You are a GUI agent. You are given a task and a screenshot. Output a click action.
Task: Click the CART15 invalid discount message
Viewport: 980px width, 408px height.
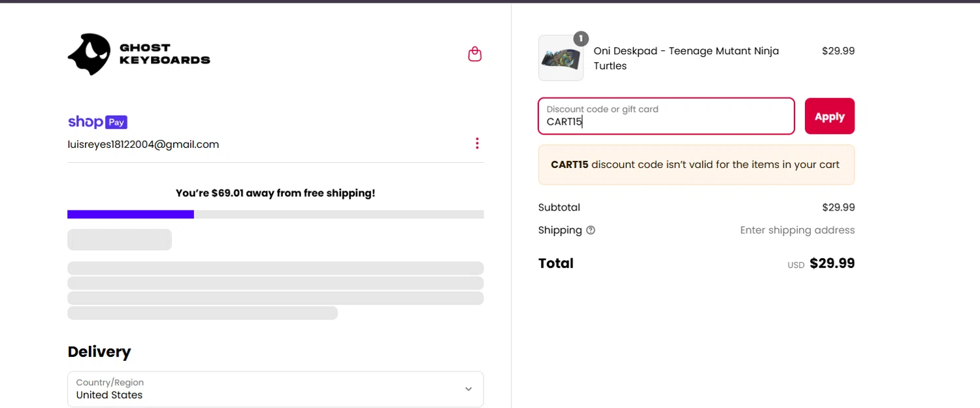click(x=696, y=165)
